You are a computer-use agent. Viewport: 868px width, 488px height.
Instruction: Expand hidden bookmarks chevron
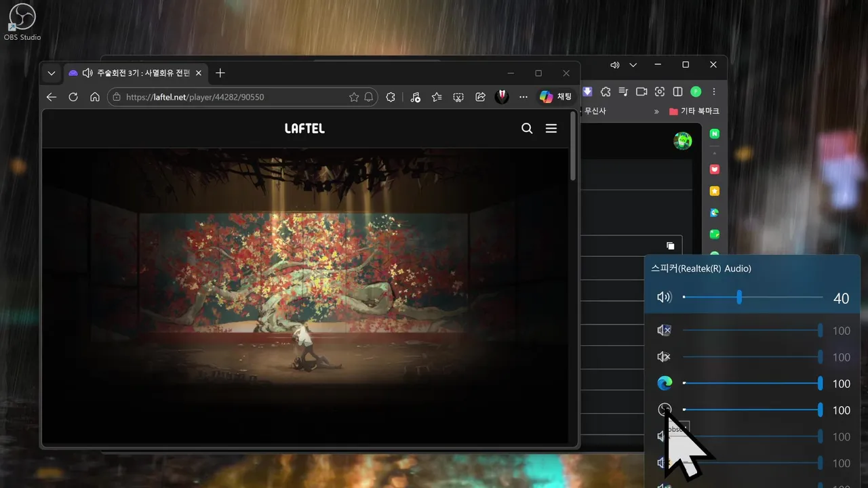coord(656,111)
